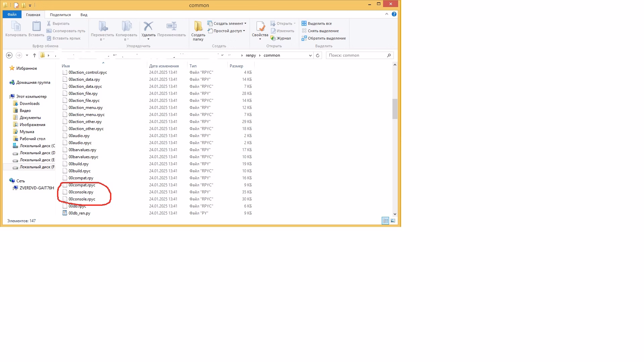The image size is (644, 362).
Task: Select file 00audio.rpy
Action: point(79,136)
